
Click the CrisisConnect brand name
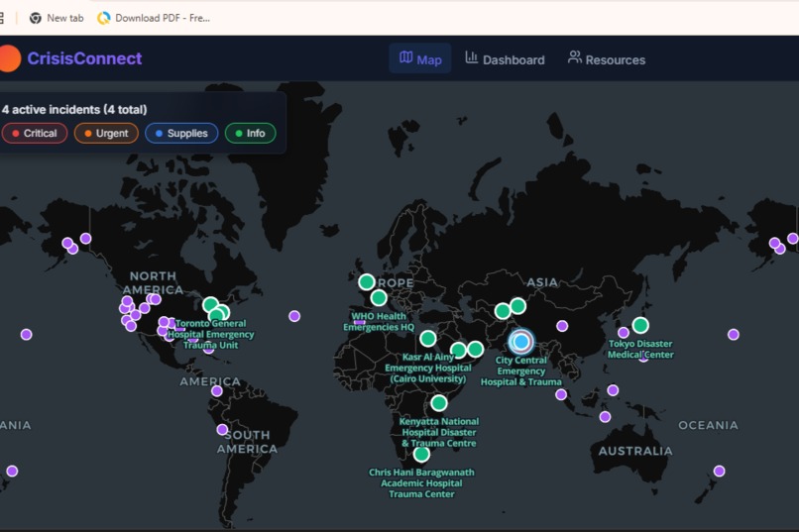(x=84, y=58)
